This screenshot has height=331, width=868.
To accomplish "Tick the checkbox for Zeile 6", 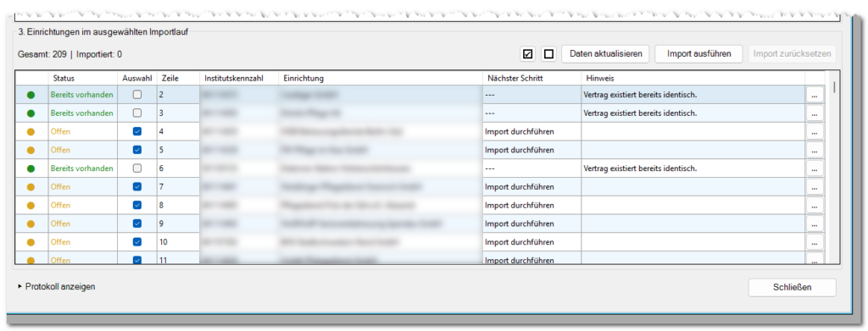I will pos(137,168).
